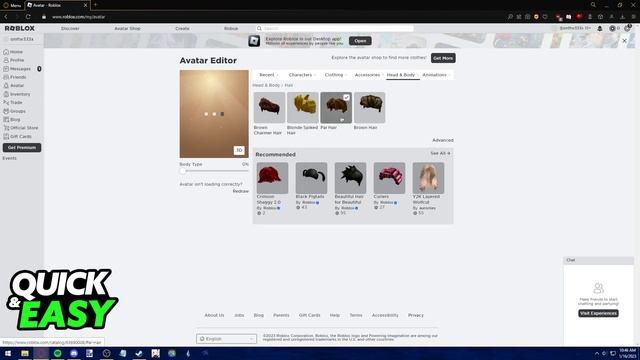Image resolution: width=640 pixels, height=360 pixels.
Task: Open Steam from the taskbar
Action: pos(139,353)
